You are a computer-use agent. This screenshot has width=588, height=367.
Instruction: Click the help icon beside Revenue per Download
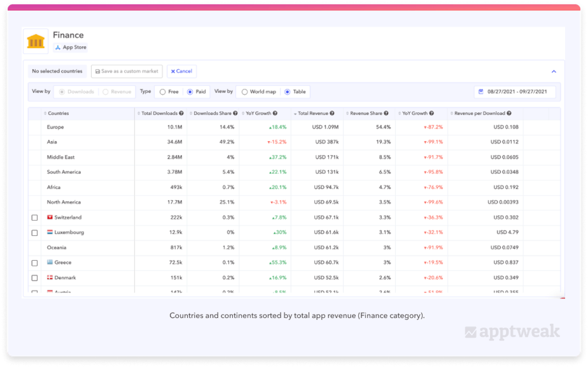(509, 113)
